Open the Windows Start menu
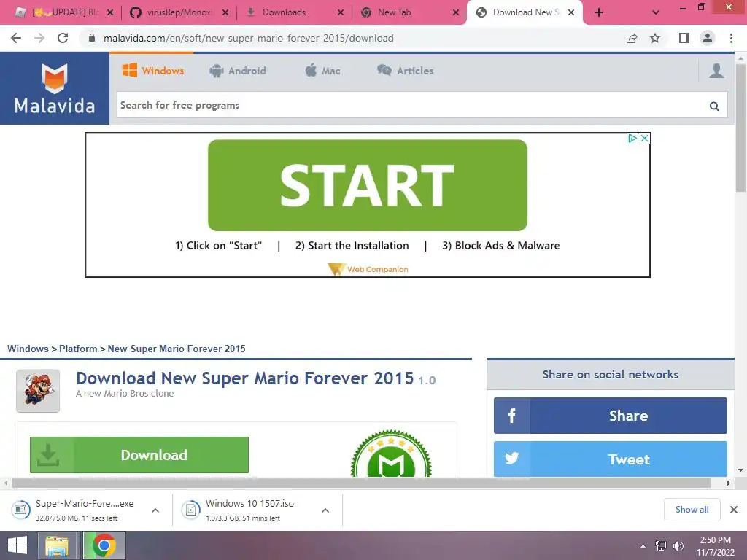This screenshot has width=747, height=560. (18, 545)
